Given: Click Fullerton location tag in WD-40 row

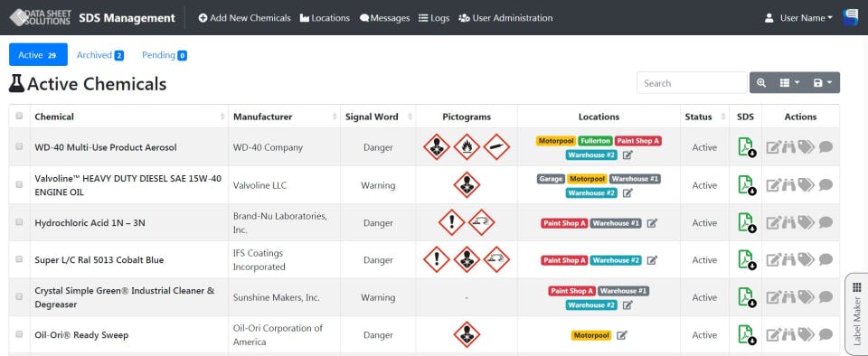Looking at the screenshot, I should click(x=595, y=141).
